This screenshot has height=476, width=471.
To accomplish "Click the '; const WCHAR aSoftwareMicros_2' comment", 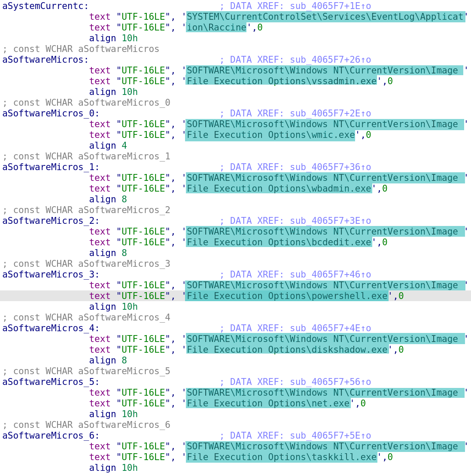I will [x=86, y=211].
